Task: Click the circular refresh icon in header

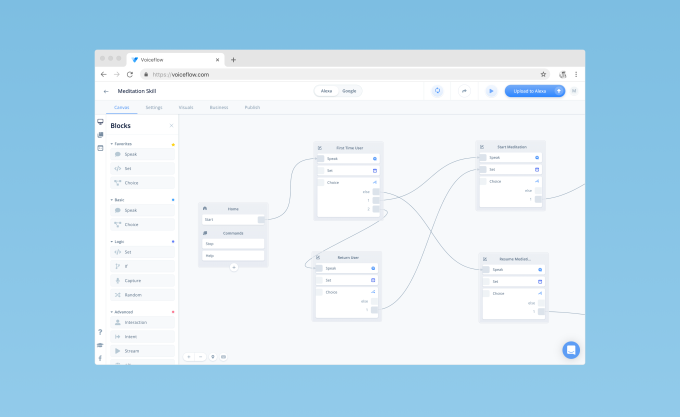Action: tap(437, 91)
